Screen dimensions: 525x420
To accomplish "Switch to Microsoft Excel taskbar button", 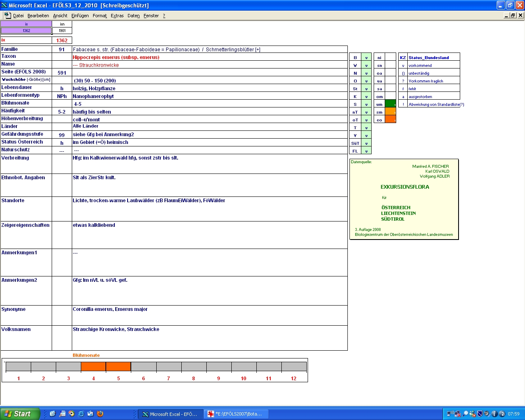I will click(170, 414).
